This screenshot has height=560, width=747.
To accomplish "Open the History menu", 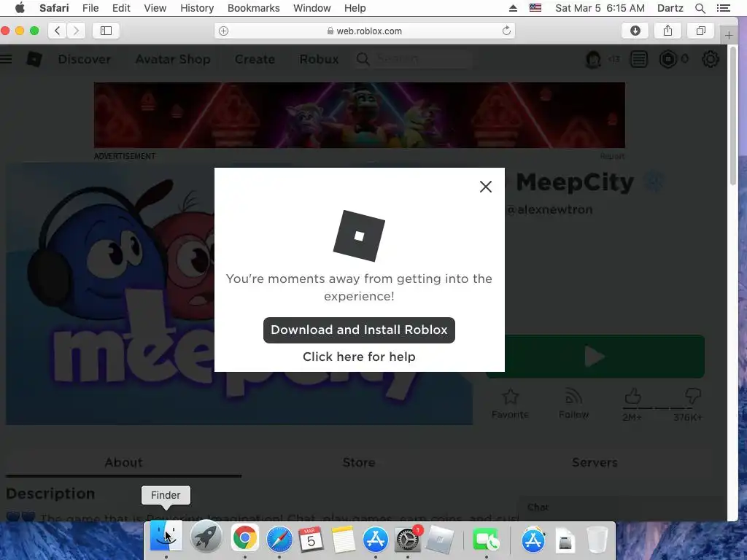I will click(197, 8).
